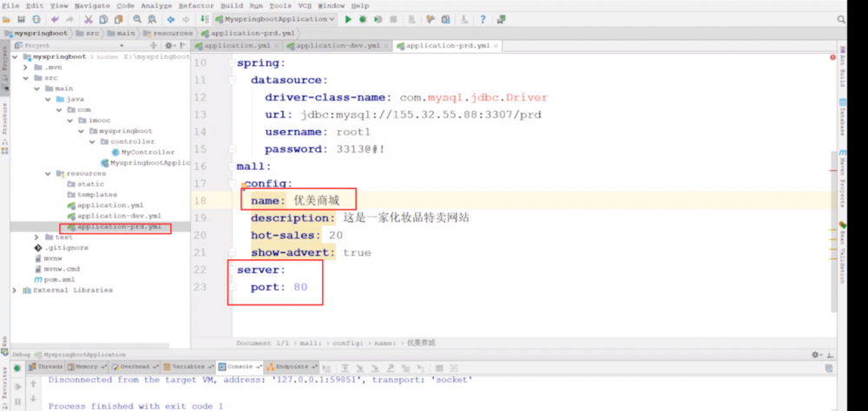
Task: Click the Find magnifier icon
Action: click(137, 19)
